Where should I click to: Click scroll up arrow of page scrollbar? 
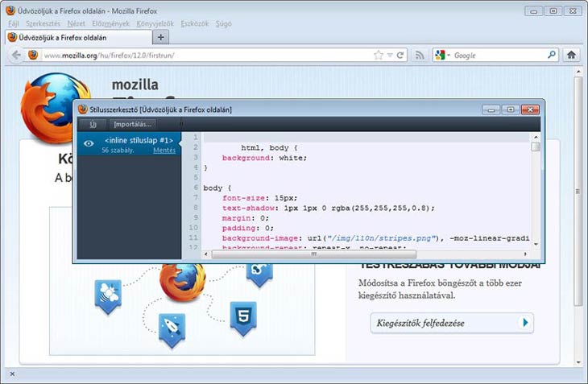(x=578, y=71)
